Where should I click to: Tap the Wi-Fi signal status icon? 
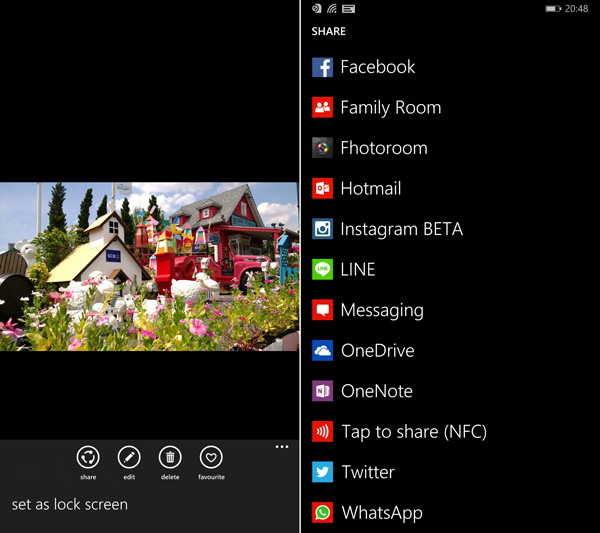[x=332, y=8]
